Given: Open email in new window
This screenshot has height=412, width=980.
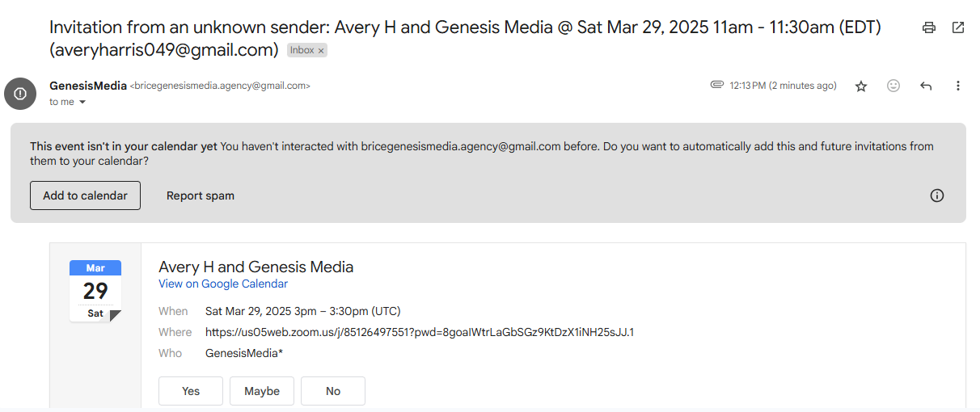Looking at the screenshot, I should (x=958, y=27).
